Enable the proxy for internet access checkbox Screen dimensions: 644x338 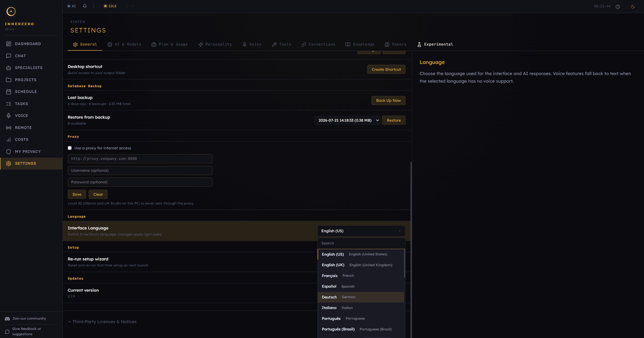(x=70, y=148)
